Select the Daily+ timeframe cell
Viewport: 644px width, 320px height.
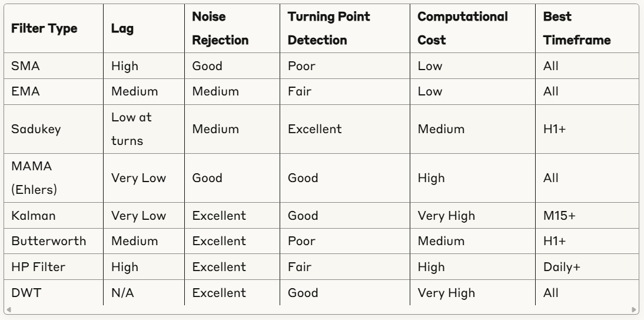pyautogui.click(x=562, y=267)
